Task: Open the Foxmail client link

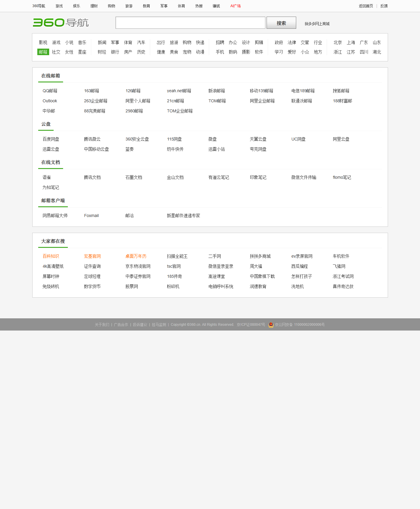Action: [x=91, y=216]
